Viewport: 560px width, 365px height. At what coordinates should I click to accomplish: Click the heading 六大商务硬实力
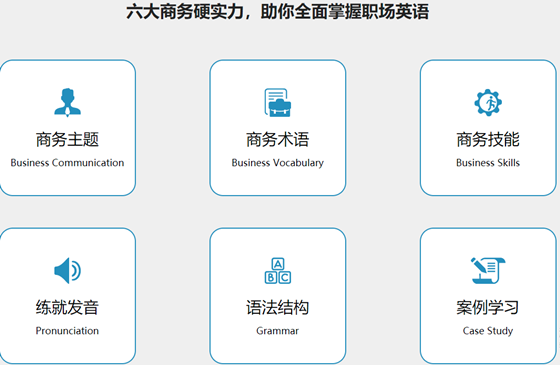185,11
